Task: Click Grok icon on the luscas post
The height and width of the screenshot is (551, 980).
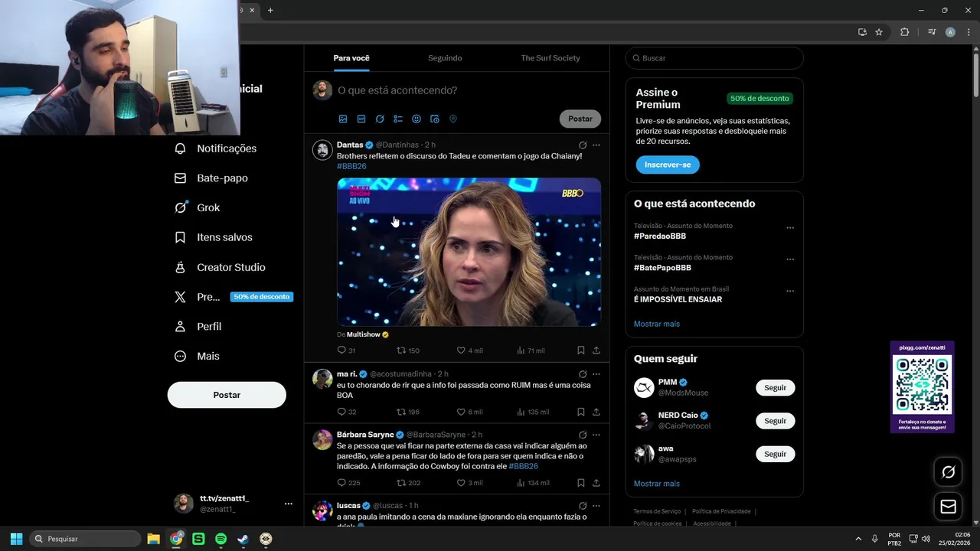Action: (583, 506)
